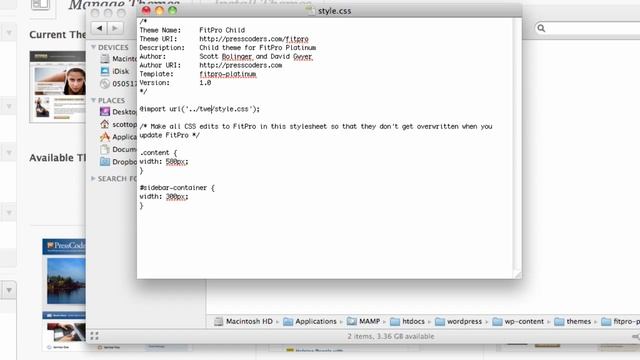This screenshot has width=640, height=360.
Task: Click the Finder back navigation arrow
Action: tap(99, 28)
